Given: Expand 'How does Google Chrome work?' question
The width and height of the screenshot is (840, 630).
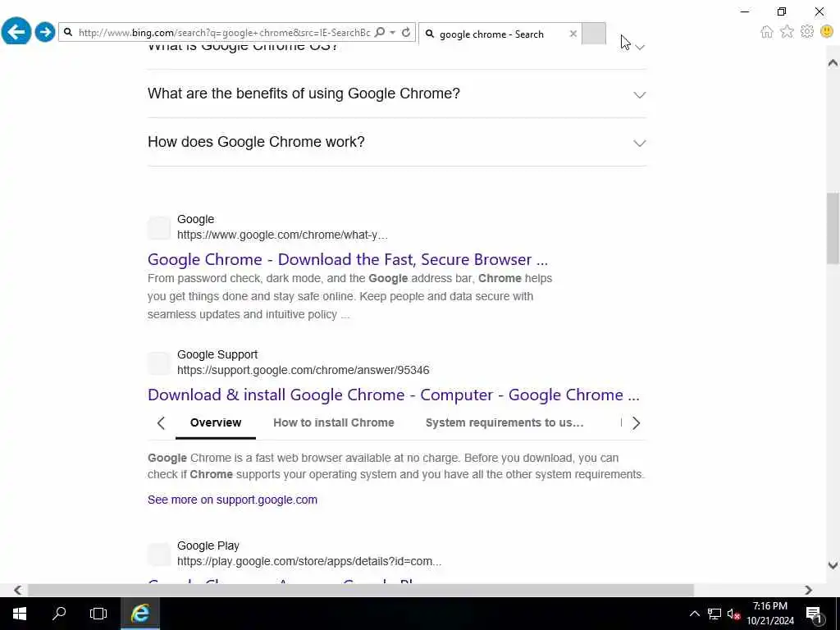Looking at the screenshot, I should tap(397, 142).
